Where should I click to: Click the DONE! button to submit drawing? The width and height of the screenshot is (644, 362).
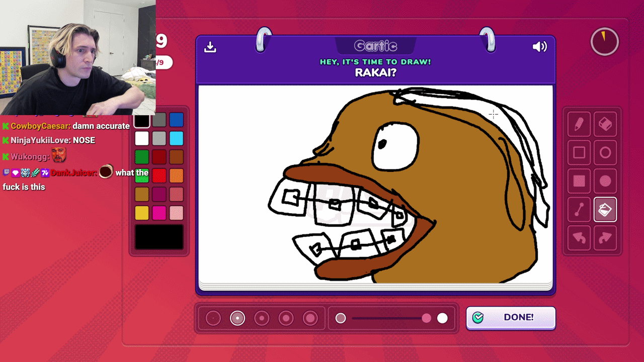[x=511, y=317]
